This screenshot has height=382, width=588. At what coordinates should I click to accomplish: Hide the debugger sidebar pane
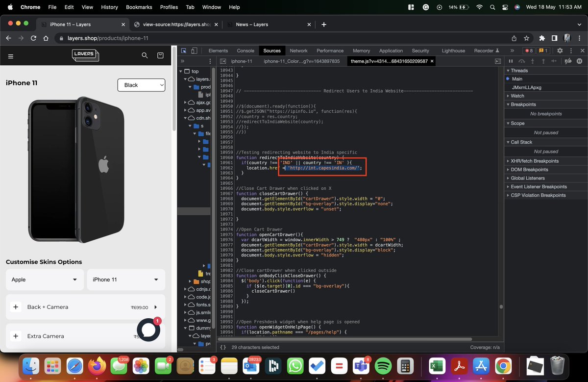click(498, 61)
